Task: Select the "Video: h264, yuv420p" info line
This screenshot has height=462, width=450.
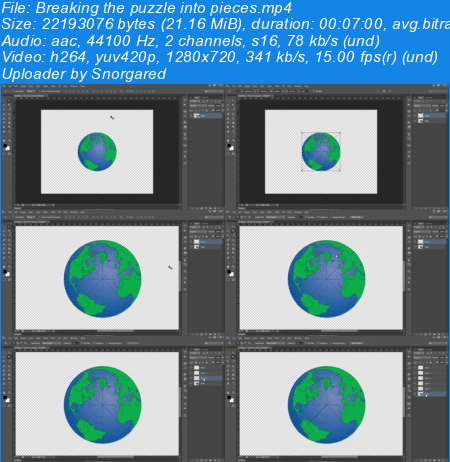Action: pyautogui.click(x=220, y=57)
